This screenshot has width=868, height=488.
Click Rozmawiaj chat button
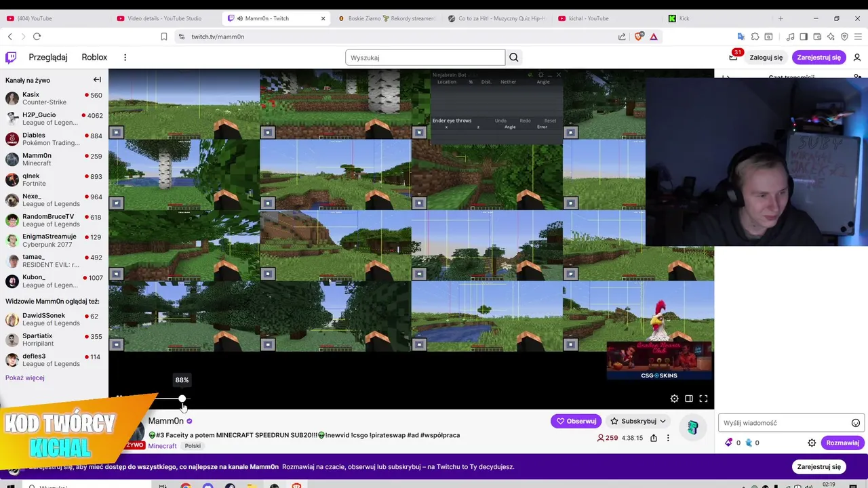click(842, 443)
